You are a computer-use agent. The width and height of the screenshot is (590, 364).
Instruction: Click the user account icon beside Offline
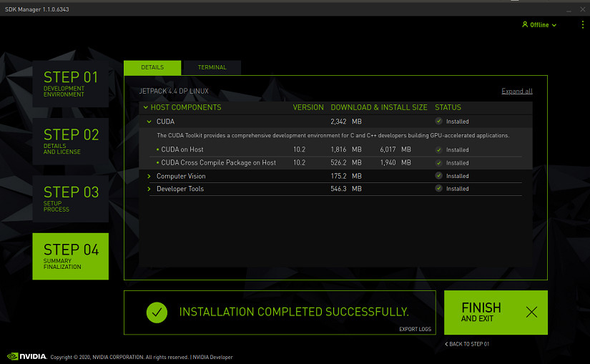[x=525, y=24]
